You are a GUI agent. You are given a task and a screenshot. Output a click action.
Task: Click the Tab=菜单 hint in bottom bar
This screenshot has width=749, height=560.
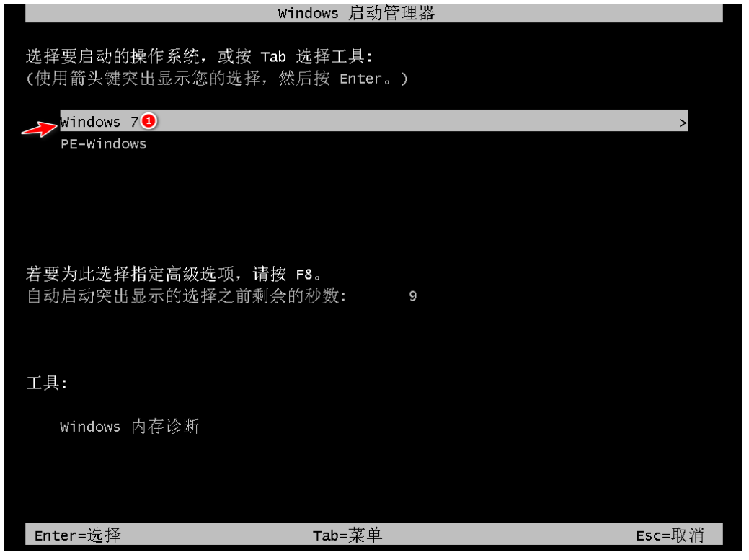tap(347, 535)
